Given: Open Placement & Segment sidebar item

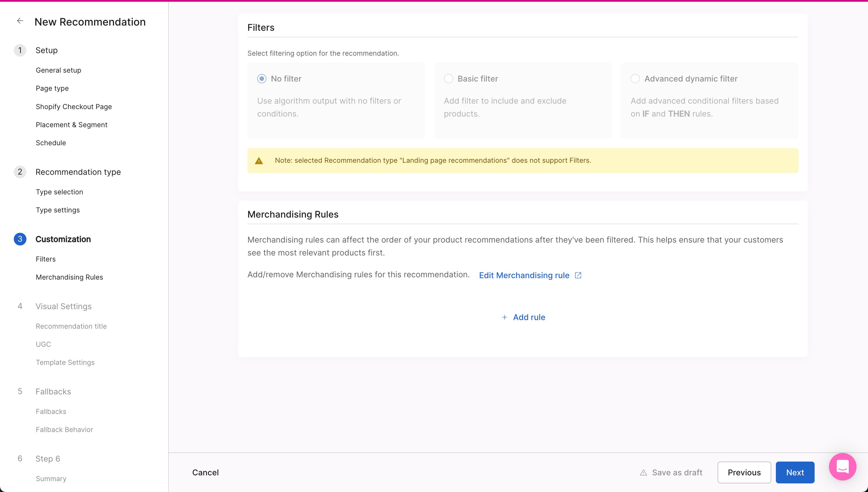Looking at the screenshot, I should click(72, 125).
